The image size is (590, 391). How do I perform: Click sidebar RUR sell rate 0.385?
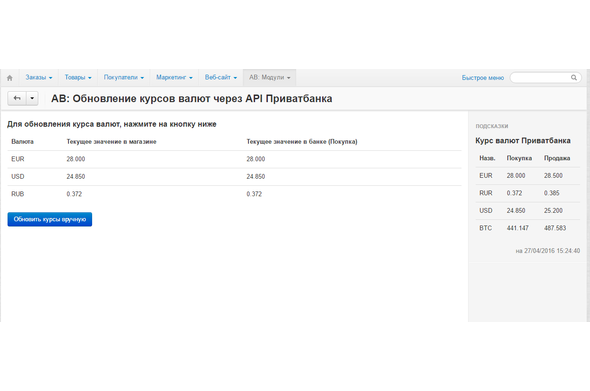[552, 193]
